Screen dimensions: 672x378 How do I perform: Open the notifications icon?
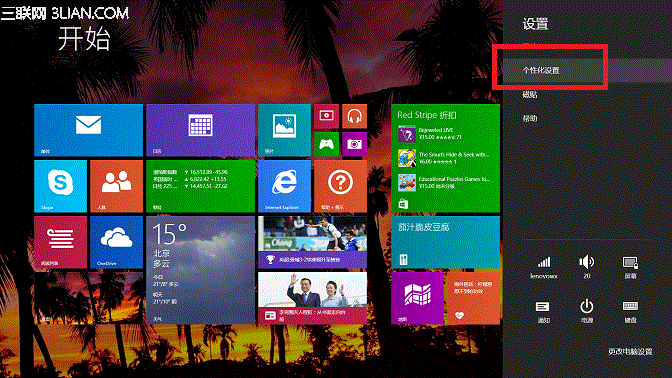543,311
